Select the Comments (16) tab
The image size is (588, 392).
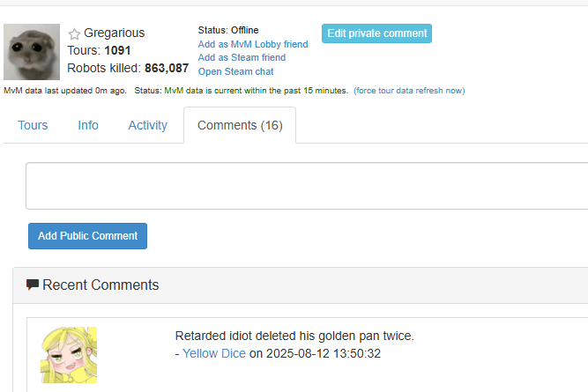pos(240,125)
